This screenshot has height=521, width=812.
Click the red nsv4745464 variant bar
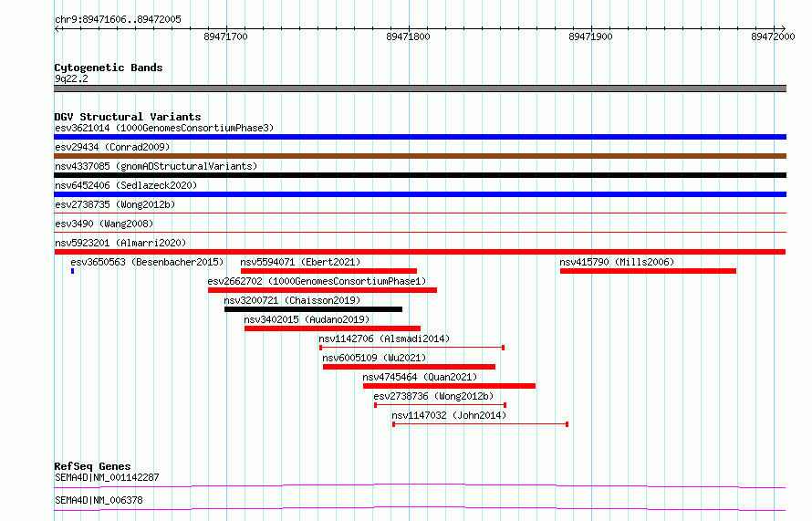[449, 386]
